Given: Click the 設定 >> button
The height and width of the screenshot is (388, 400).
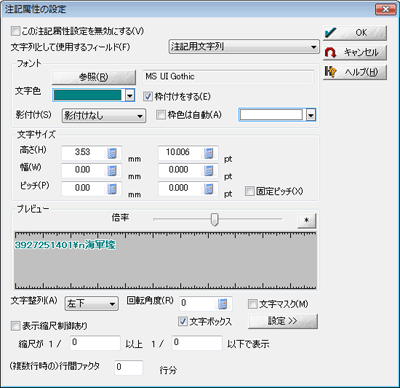Looking at the screenshot, I should [x=283, y=321].
